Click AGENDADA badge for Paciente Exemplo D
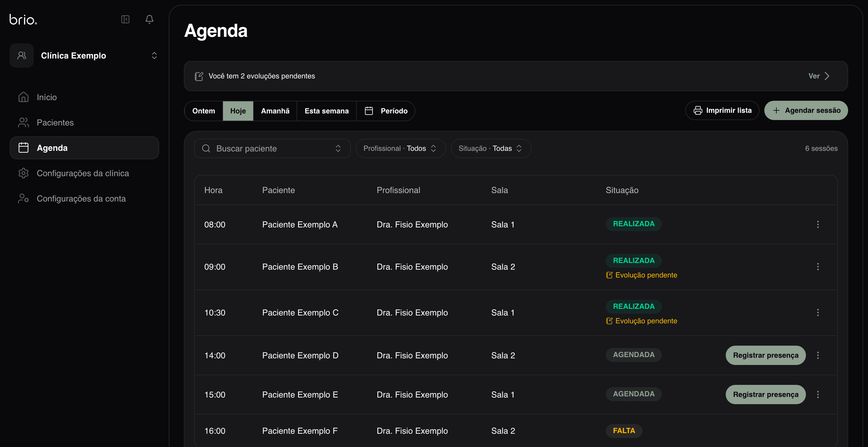This screenshot has width=868, height=447. (x=634, y=355)
